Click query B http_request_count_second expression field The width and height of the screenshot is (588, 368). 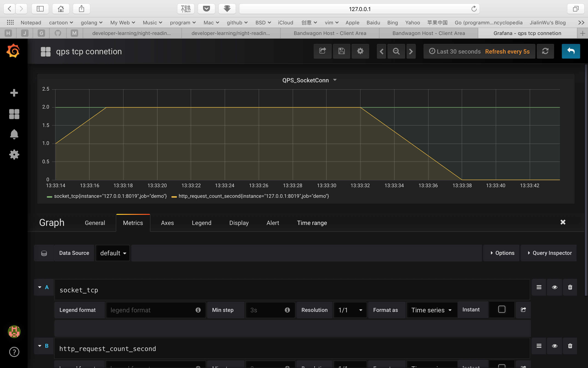[x=292, y=348]
